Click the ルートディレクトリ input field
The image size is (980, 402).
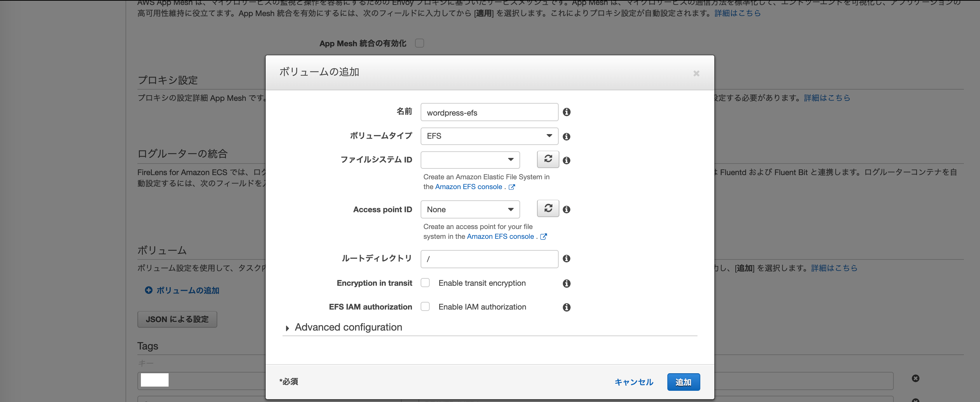click(489, 259)
